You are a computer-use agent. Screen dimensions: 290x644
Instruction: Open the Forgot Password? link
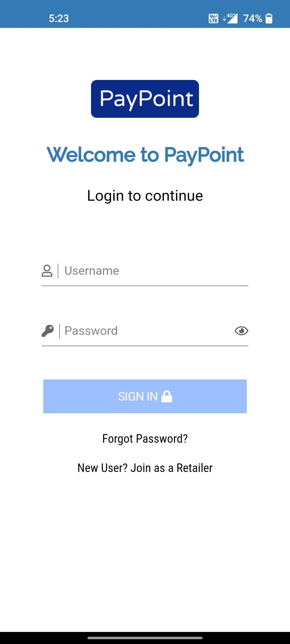coord(145,439)
